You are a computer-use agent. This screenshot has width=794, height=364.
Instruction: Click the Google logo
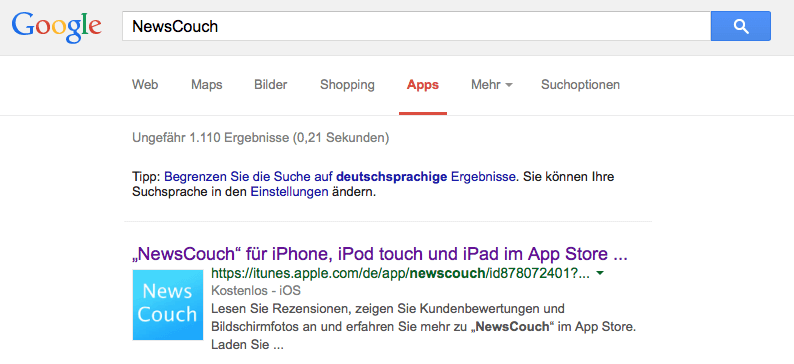click(57, 28)
